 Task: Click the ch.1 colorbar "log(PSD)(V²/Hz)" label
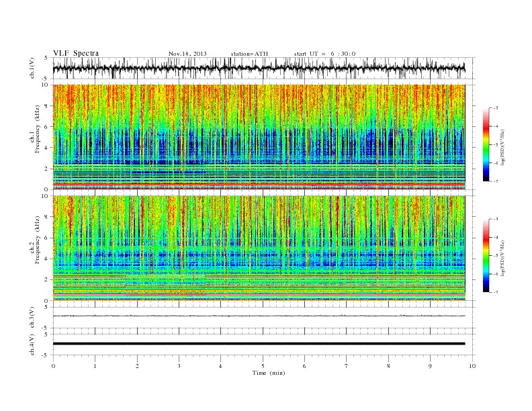(502, 146)
